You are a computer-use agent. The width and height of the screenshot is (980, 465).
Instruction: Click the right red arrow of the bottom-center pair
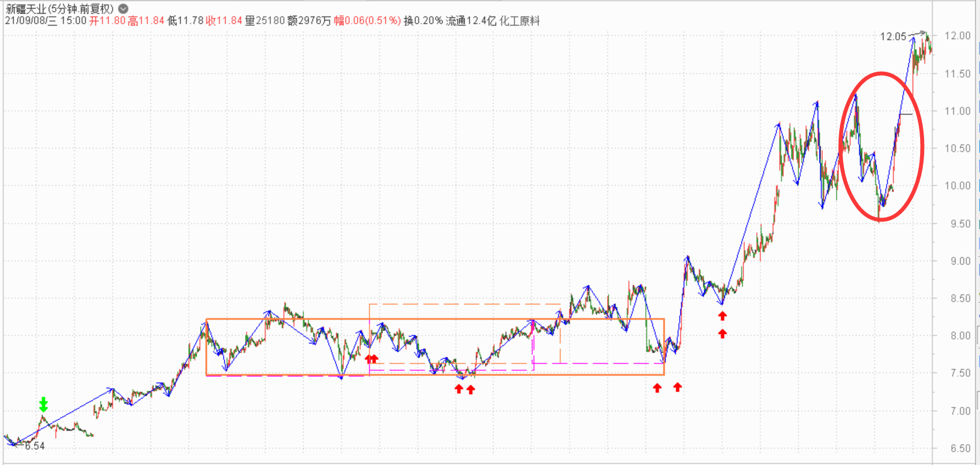click(471, 389)
